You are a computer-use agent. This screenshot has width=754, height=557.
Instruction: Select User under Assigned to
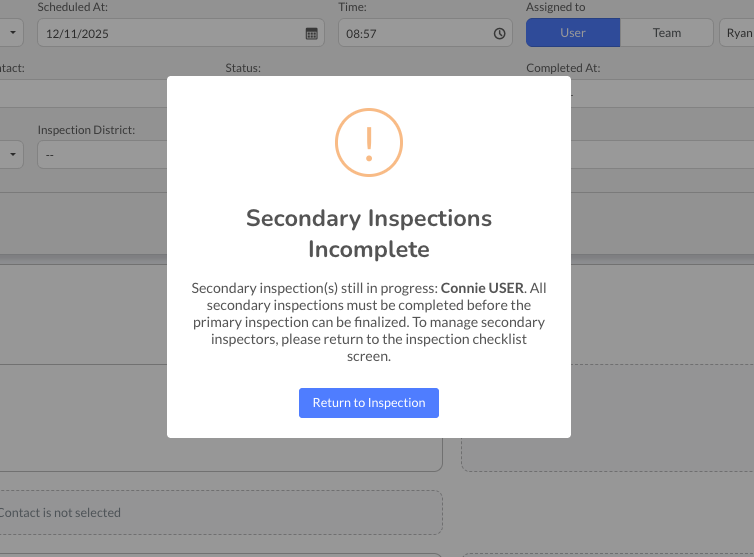(573, 33)
